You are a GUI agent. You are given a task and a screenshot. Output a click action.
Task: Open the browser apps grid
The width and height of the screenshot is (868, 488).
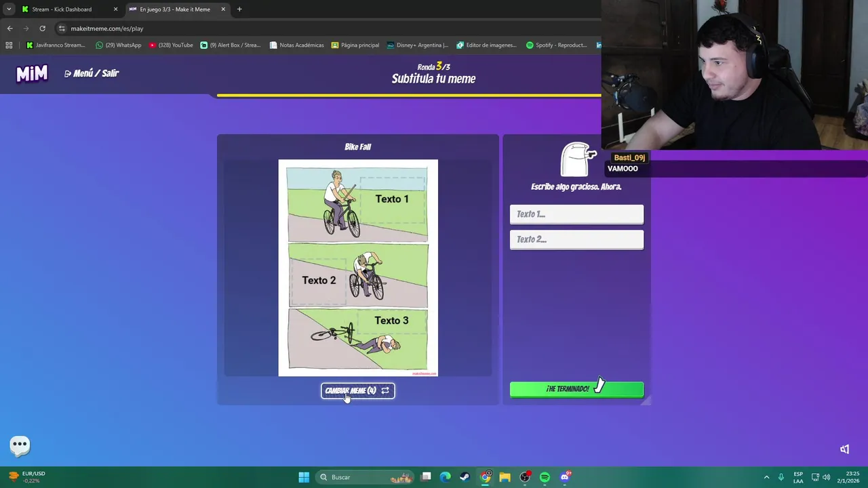pos(9,45)
